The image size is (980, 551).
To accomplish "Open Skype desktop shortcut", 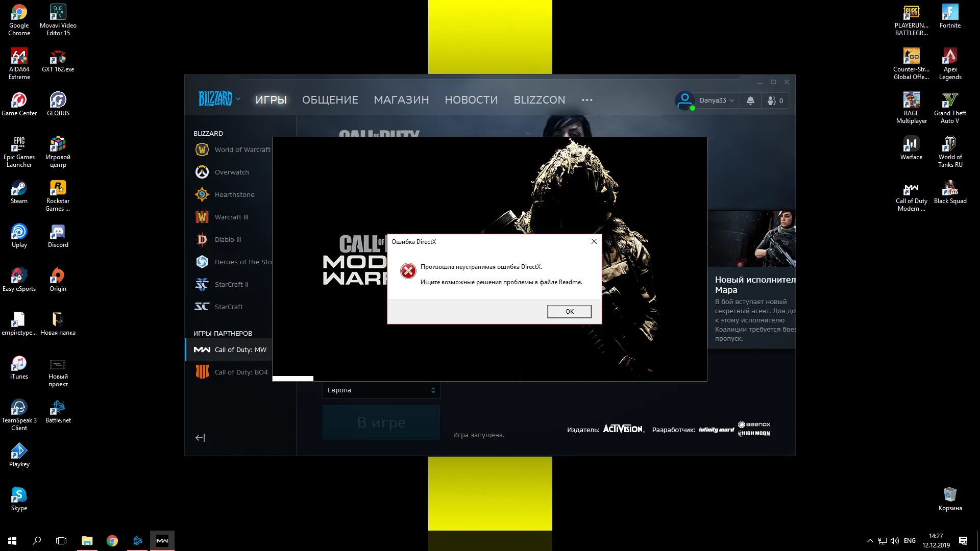I will coord(19,499).
